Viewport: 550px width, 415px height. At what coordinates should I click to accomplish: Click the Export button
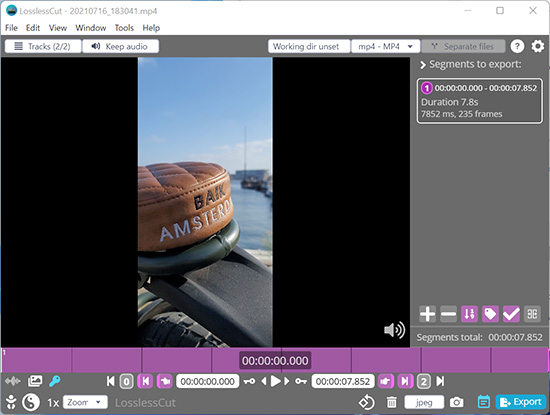coord(521,402)
